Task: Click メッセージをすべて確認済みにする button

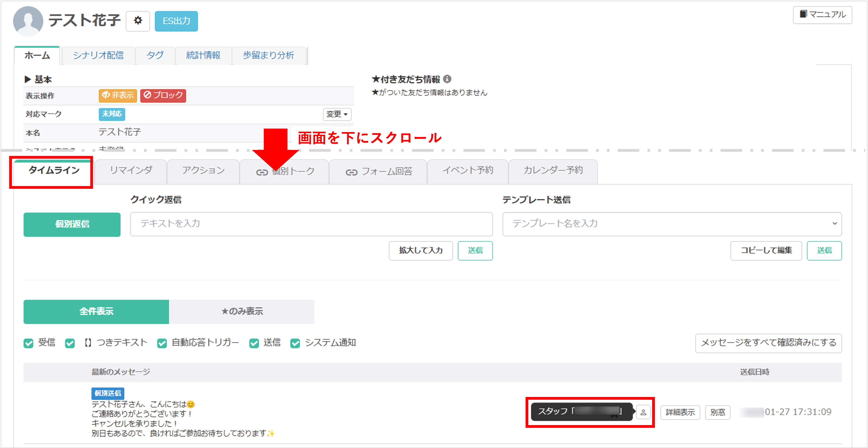Action: [768, 343]
